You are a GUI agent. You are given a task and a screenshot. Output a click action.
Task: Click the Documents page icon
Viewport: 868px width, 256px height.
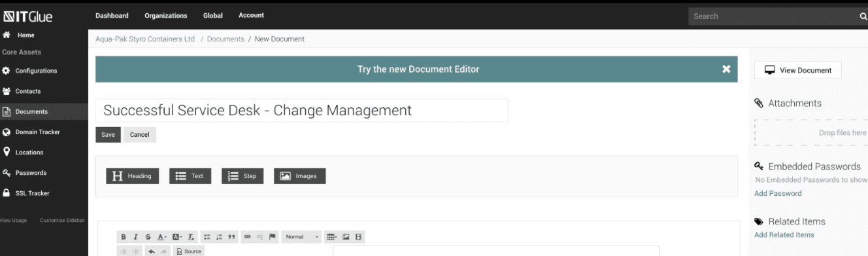click(x=7, y=111)
